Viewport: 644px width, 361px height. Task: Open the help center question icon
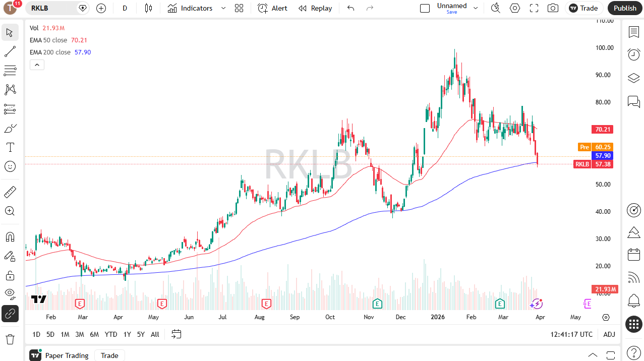coord(634,352)
